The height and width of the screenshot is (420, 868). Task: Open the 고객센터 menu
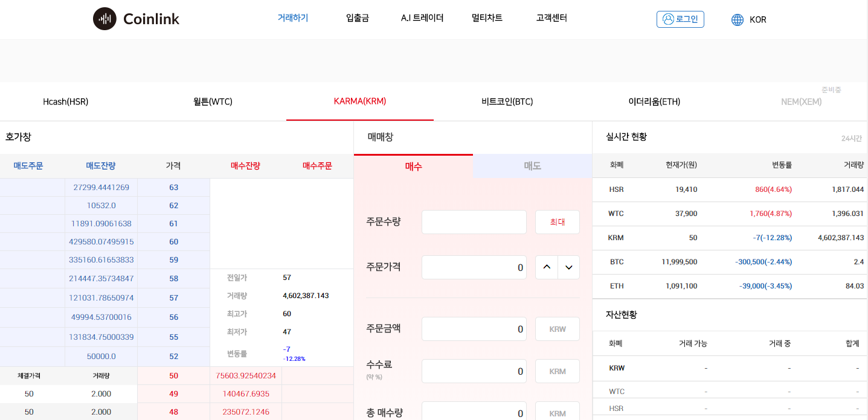coord(550,17)
